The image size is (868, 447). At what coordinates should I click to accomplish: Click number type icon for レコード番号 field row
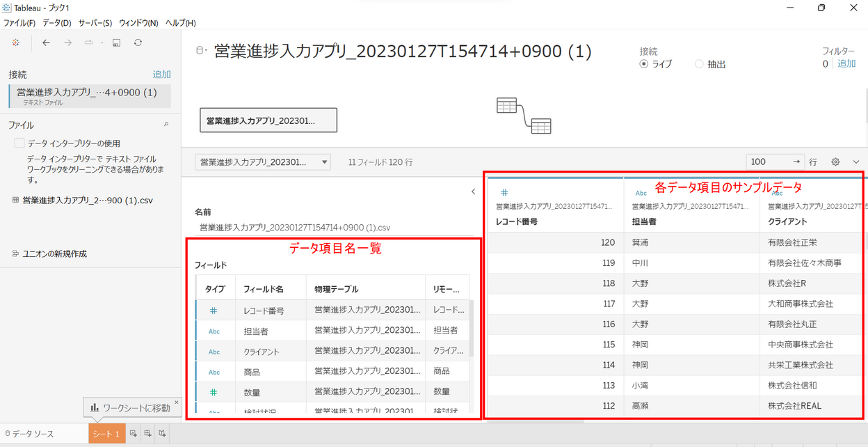214,311
